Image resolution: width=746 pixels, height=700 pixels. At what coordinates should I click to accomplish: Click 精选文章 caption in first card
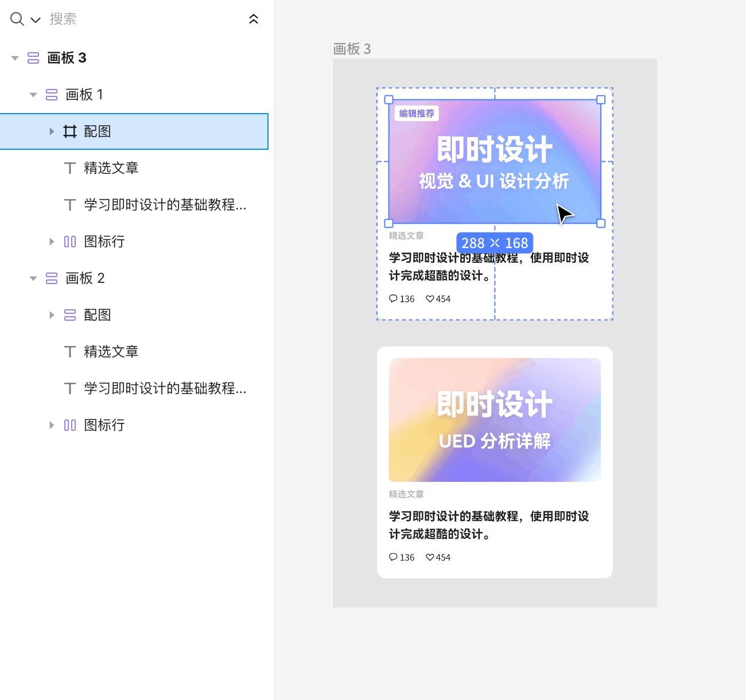(x=406, y=236)
